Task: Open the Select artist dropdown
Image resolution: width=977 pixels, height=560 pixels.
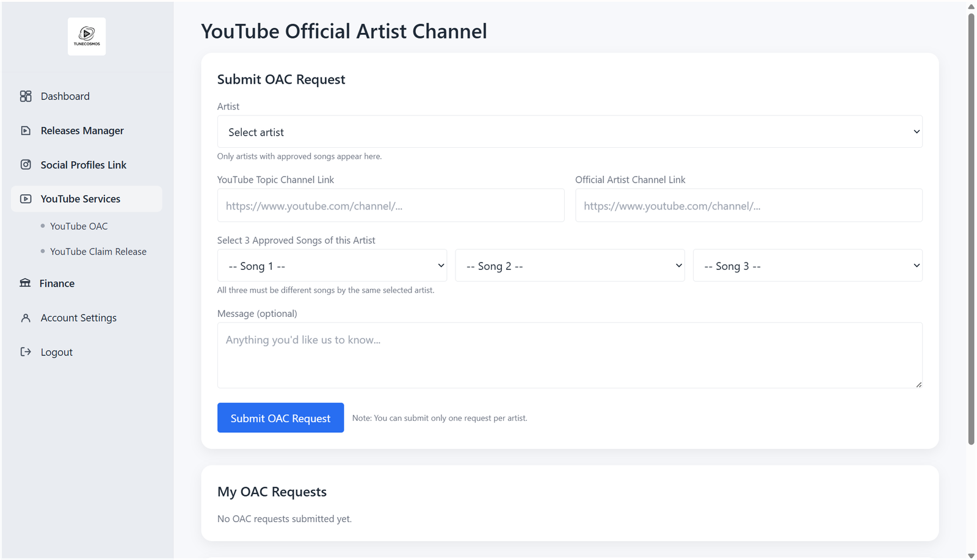Action: point(569,132)
